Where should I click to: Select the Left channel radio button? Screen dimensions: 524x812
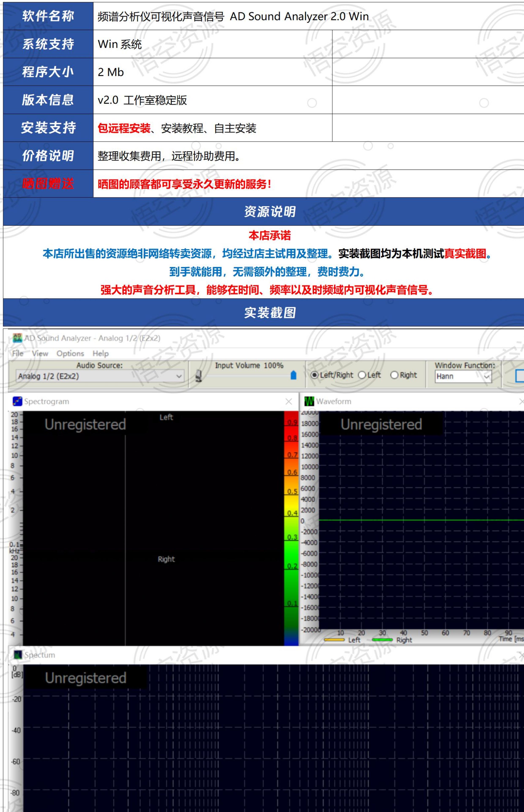tap(362, 375)
